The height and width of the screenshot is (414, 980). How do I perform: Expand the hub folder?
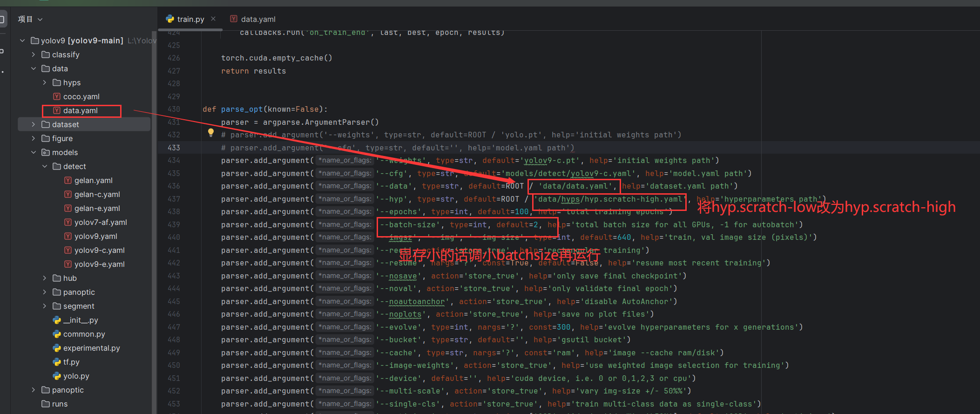tap(45, 278)
